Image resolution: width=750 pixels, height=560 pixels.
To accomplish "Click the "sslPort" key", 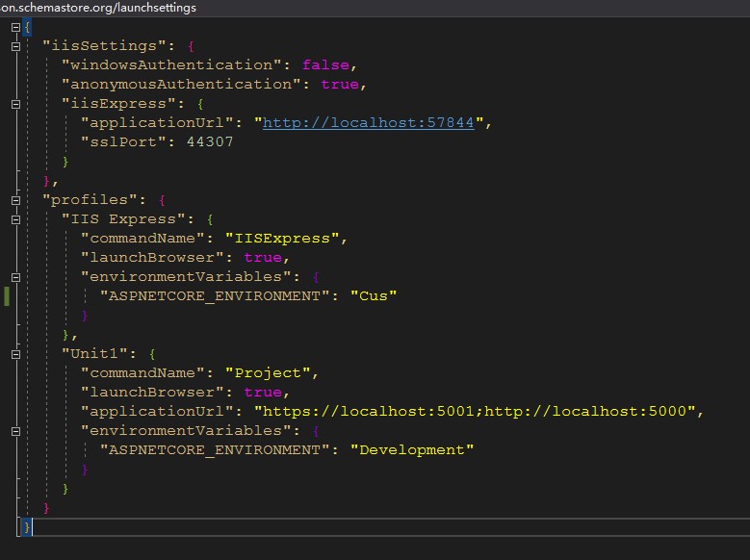I will [124, 142].
